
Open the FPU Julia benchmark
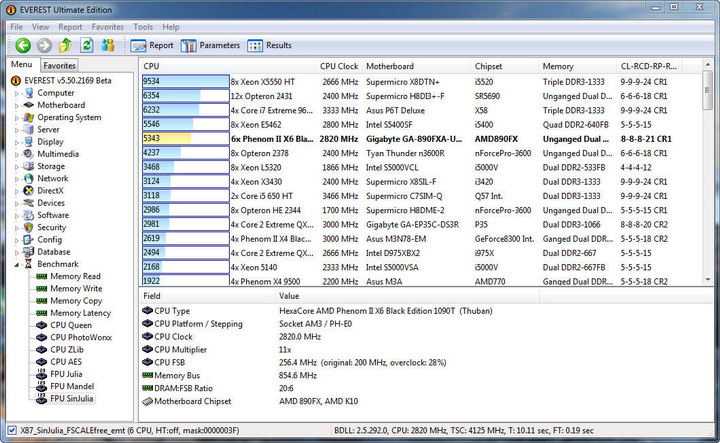tap(66, 374)
